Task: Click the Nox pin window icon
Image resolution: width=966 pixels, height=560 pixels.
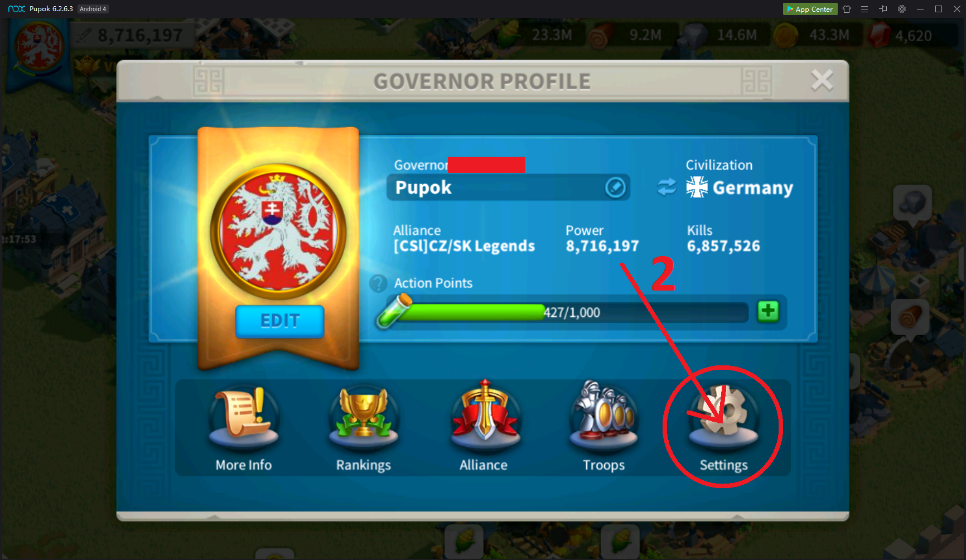Action: [883, 9]
